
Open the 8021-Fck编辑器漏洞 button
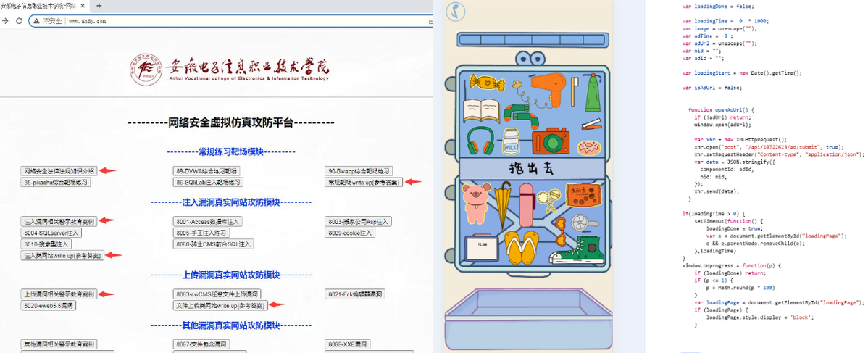click(355, 294)
